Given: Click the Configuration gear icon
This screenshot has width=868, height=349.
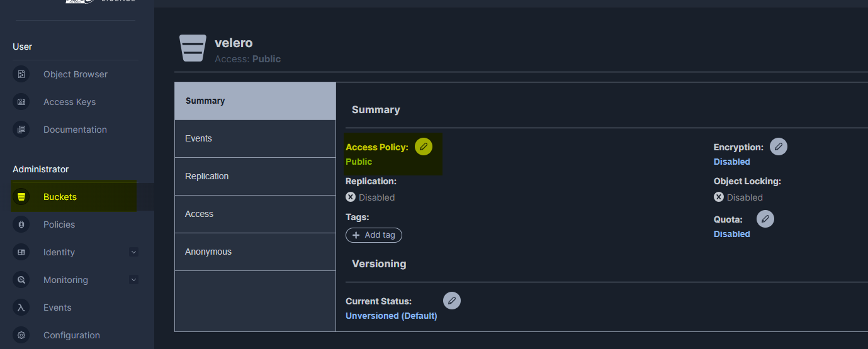Looking at the screenshot, I should tap(21, 335).
